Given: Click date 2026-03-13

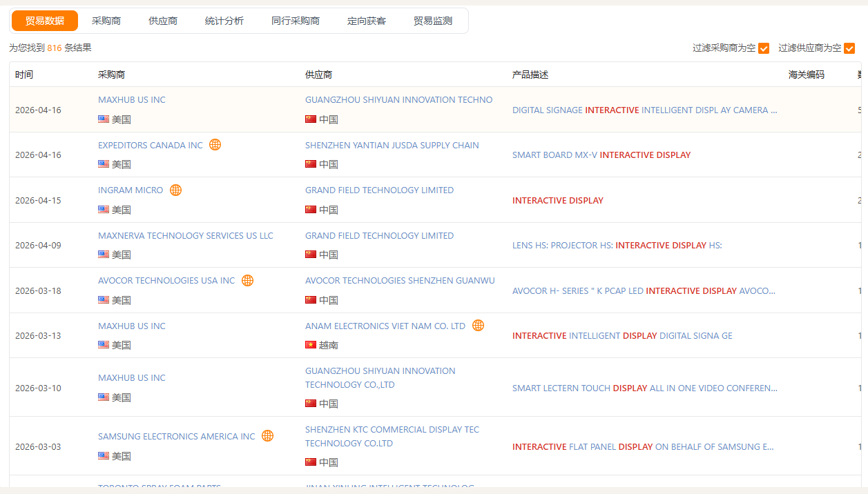Looking at the screenshot, I should 38,336.
